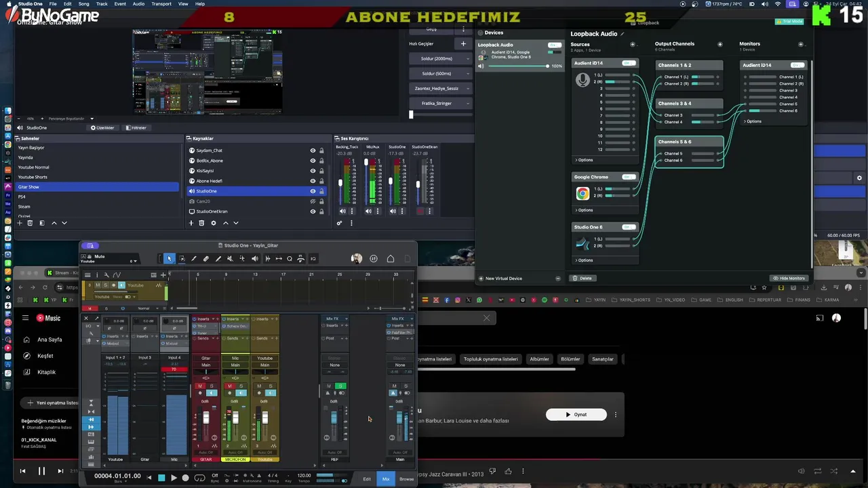Select the Listen speaker tool in Studio One

click(x=254, y=258)
